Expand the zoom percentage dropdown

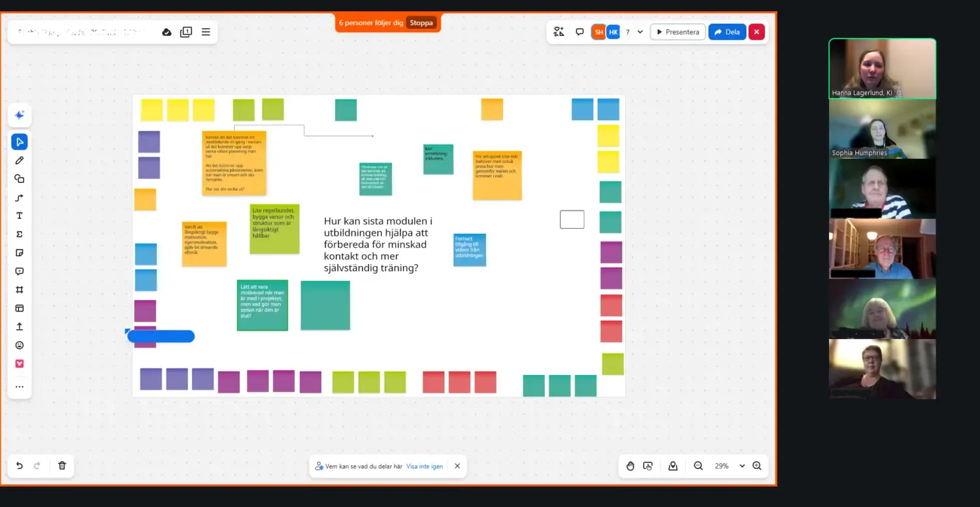(742, 466)
